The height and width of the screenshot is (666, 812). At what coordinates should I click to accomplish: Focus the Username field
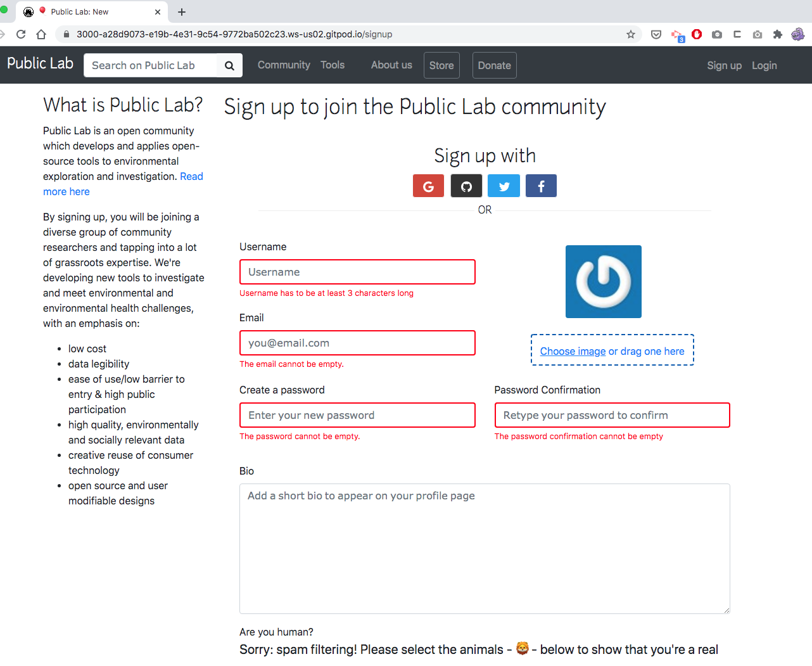[x=357, y=272]
